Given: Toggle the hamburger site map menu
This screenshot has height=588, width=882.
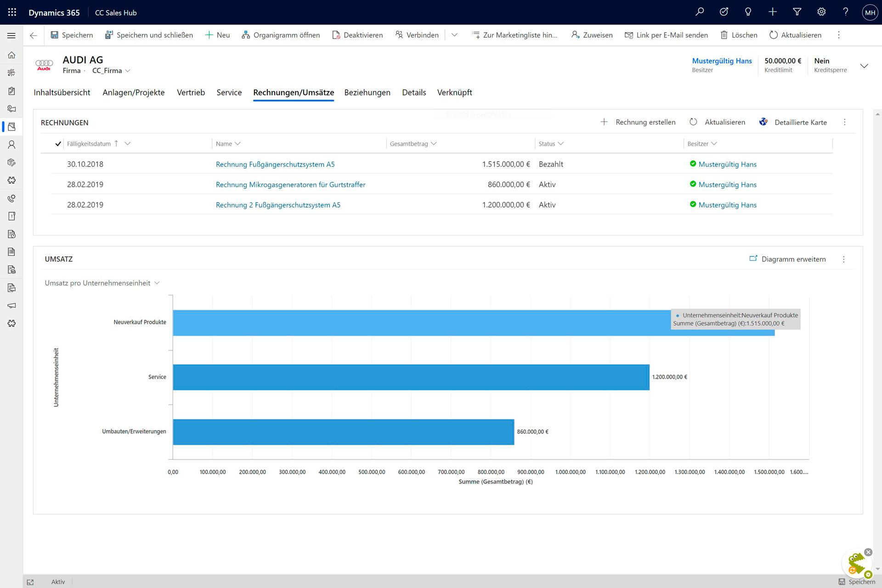Looking at the screenshot, I should click(x=11, y=35).
